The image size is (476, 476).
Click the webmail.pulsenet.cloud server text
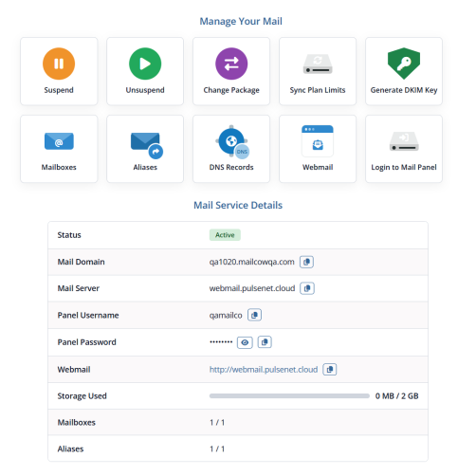[252, 288]
